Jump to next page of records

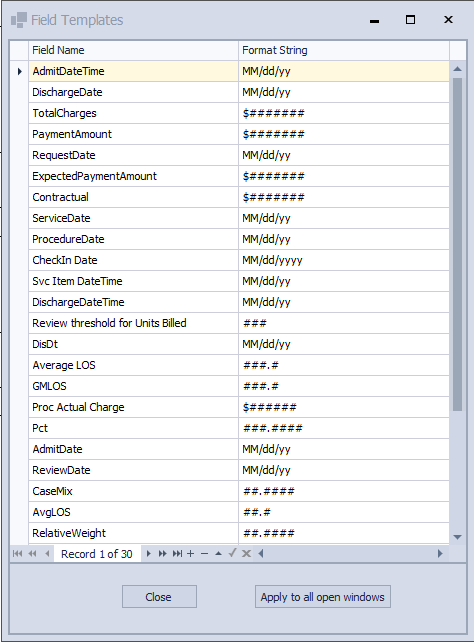[x=163, y=554]
